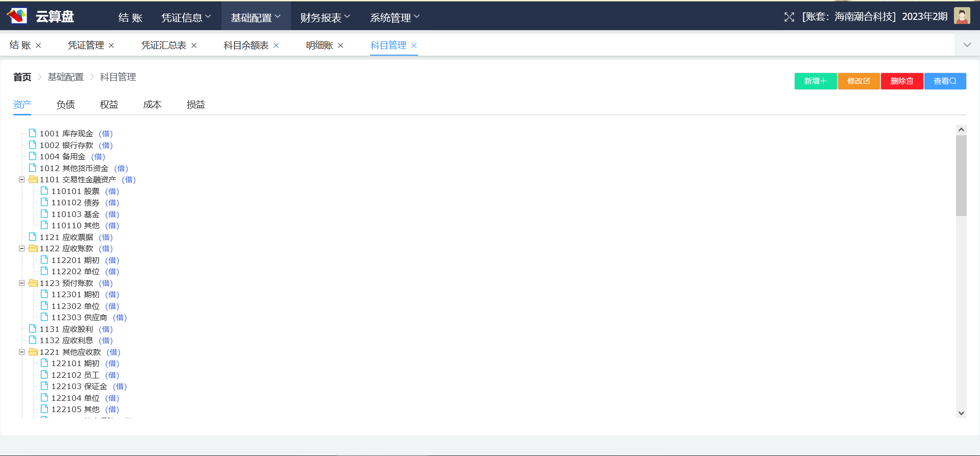Close the 凭证汇总表 tab
980x456 pixels.
(x=194, y=45)
